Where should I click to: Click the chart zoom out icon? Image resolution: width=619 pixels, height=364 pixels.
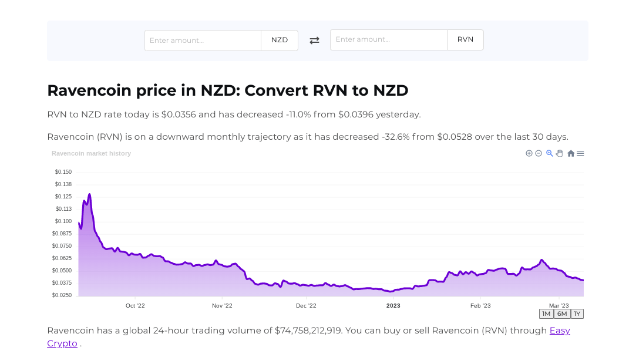pos(539,153)
